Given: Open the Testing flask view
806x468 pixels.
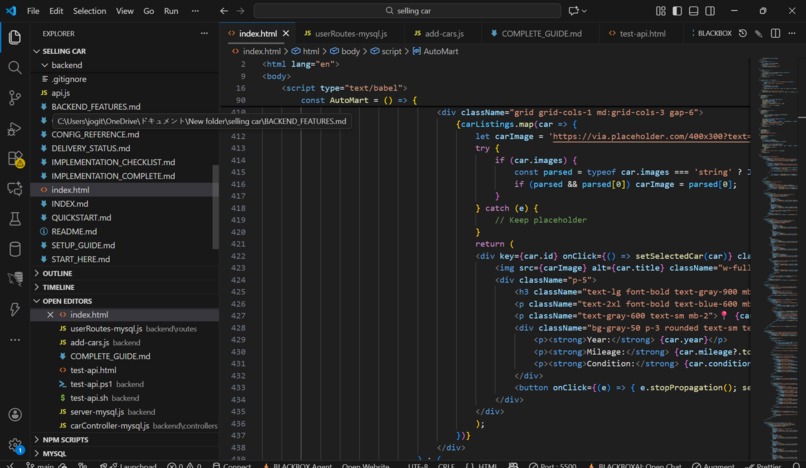Looking at the screenshot, I should tap(14, 219).
